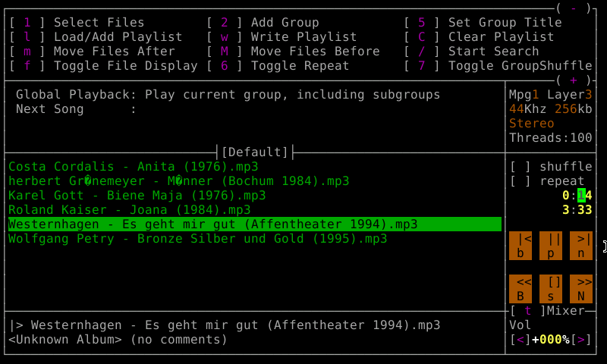
Task: Choose Toggle GroupShuffle entry
Action: pos(498,66)
